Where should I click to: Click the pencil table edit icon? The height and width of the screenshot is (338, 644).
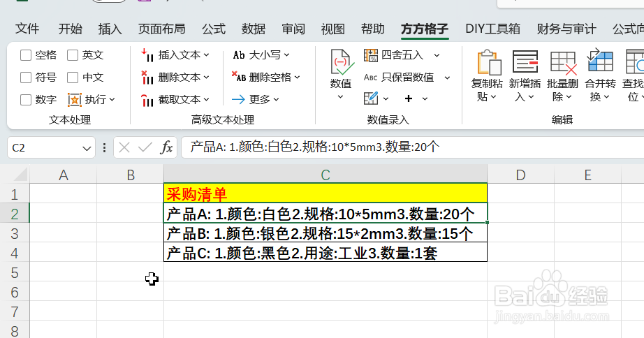point(370,98)
